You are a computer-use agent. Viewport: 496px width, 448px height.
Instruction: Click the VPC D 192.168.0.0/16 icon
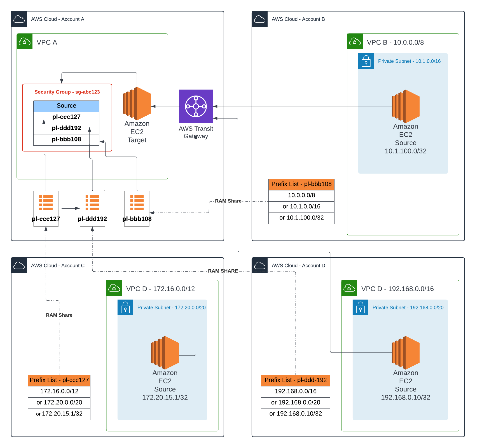[x=349, y=288]
